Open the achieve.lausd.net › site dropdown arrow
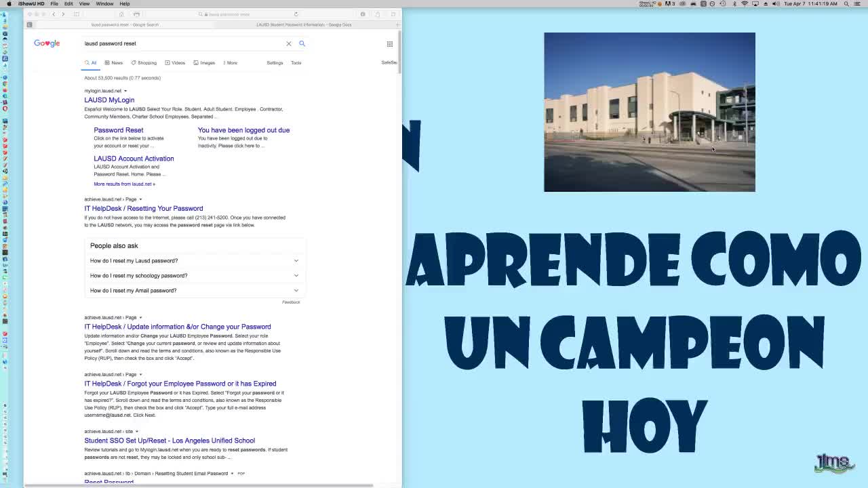This screenshot has height=488, width=868. 136,431
